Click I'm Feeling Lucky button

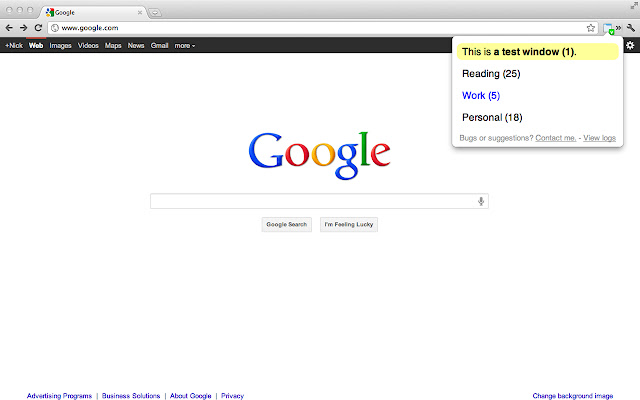[349, 224]
